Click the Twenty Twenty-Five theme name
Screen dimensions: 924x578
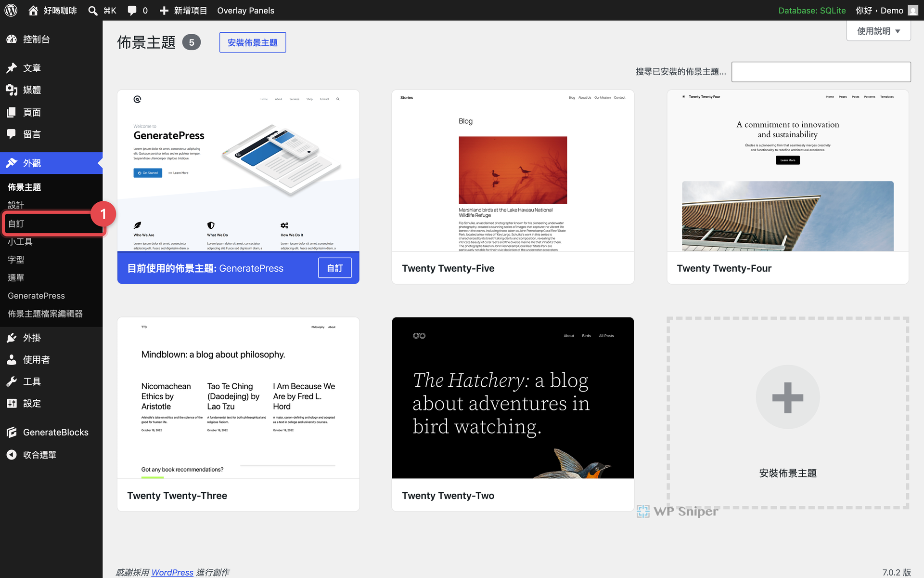[x=448, y=268]
